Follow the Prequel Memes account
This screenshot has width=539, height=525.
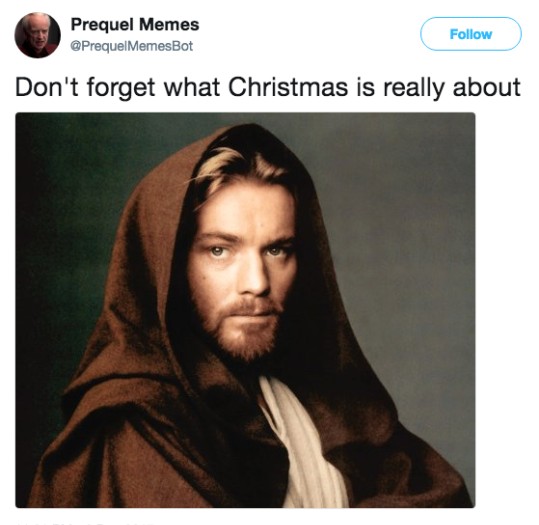[471, 34]
